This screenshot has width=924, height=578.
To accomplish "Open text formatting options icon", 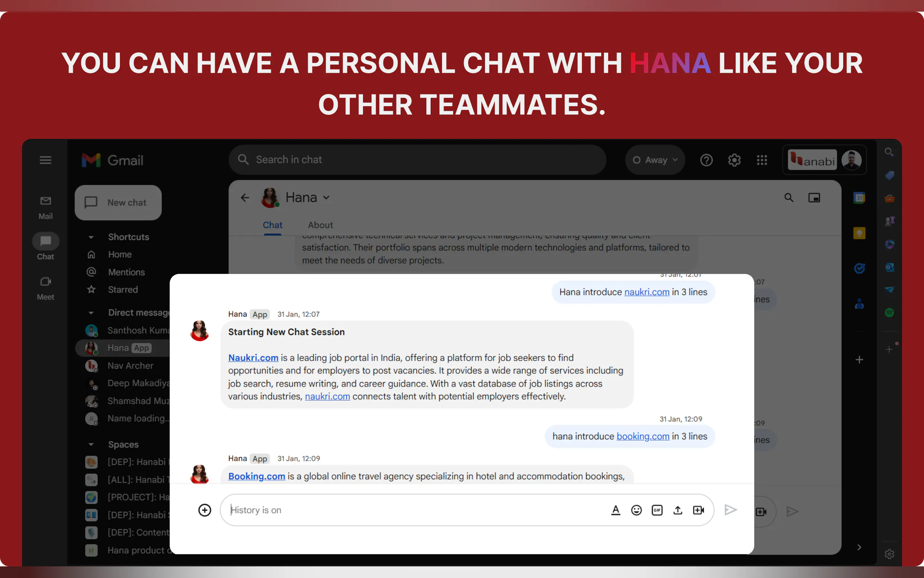I will coord(616,510).
